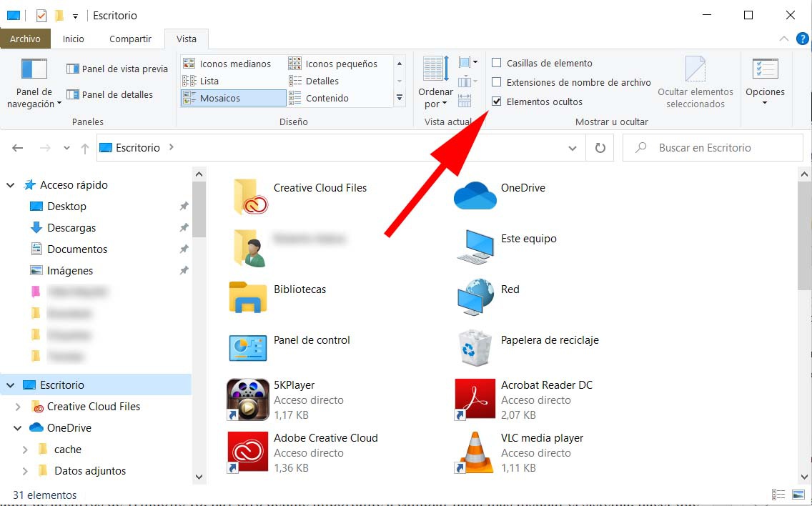Click the back navigation arrow
812x506 pixels.
pos(17,147)
